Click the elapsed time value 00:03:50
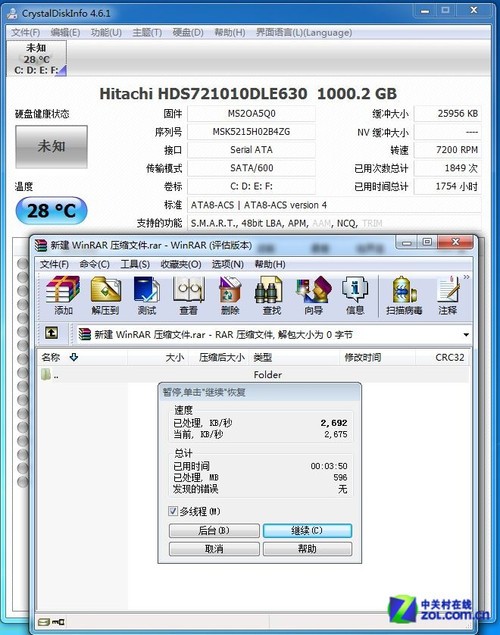Viewport: 500px width, 635px height. click(329, 466)
